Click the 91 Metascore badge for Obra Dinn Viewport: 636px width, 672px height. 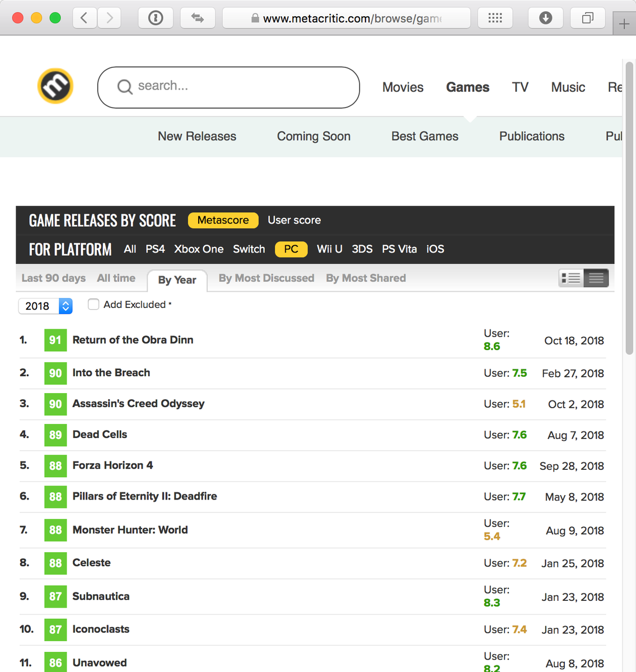click(55, 340)
